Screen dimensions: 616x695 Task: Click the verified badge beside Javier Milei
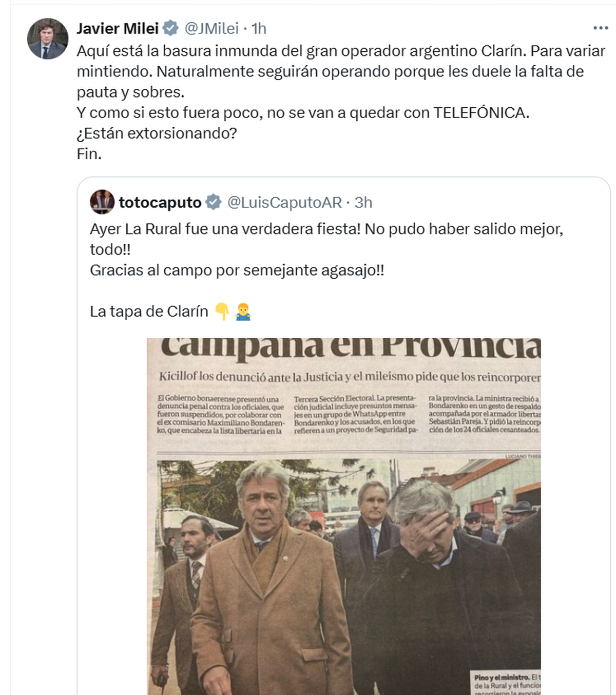pos(170,28)
